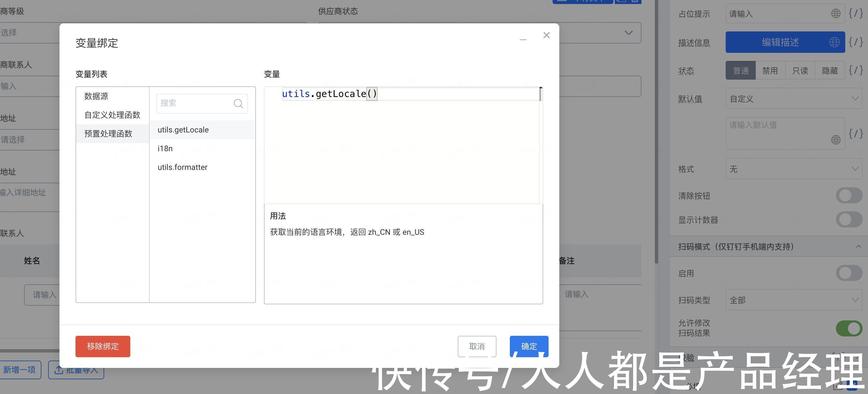Select the 自定义处理函数 category
The width and height of the screenshot is (868, 394).
pyautogui.click(x=113, y=115)
